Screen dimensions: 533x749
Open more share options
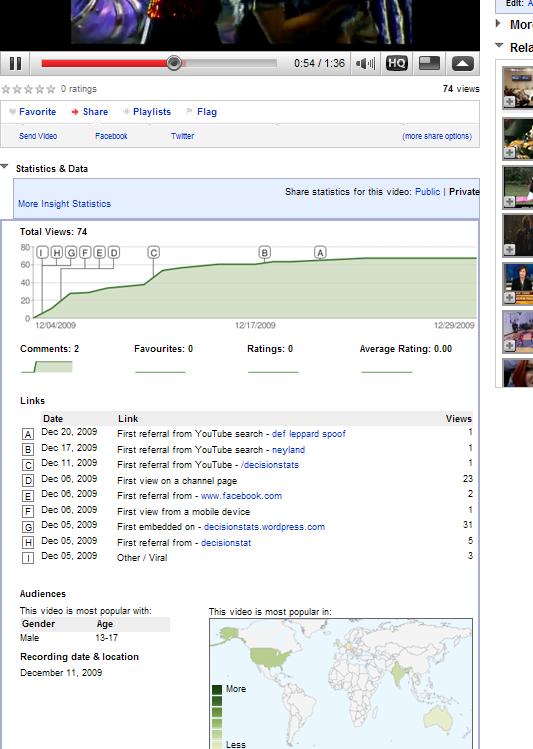coord(437,136)
